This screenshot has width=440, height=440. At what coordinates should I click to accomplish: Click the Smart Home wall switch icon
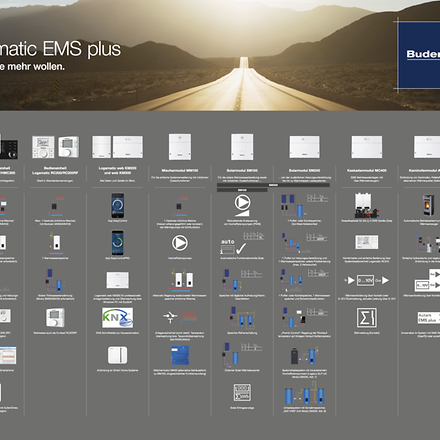[117, 355]
